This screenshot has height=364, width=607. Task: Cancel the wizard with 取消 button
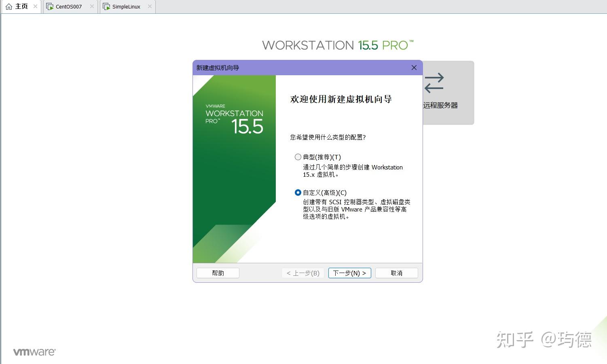point(397,273)
